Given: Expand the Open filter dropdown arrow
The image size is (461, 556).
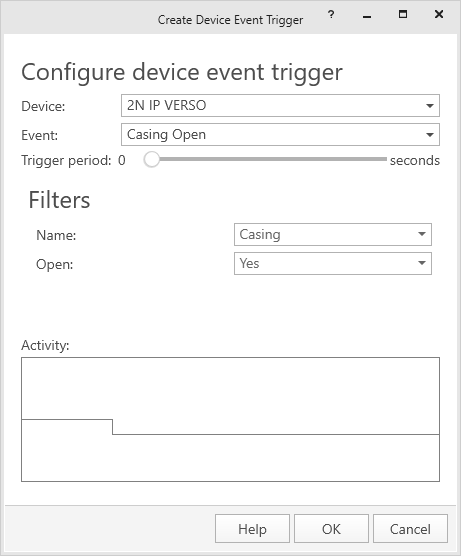Looking at the screenshot, I should (x=422, y=263).
